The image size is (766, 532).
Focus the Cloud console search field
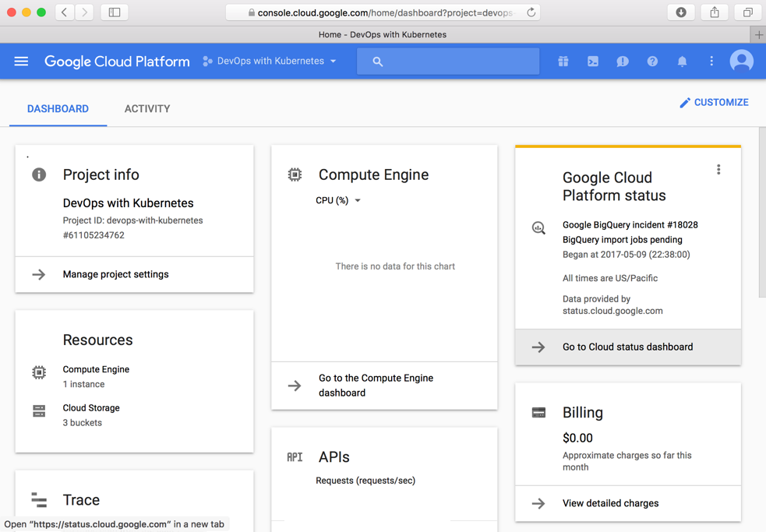448,61
